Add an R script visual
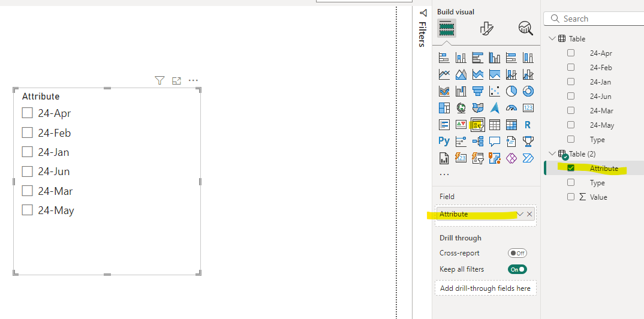The width and height of the screenshot is (644, 319). [x=528, y=124]
